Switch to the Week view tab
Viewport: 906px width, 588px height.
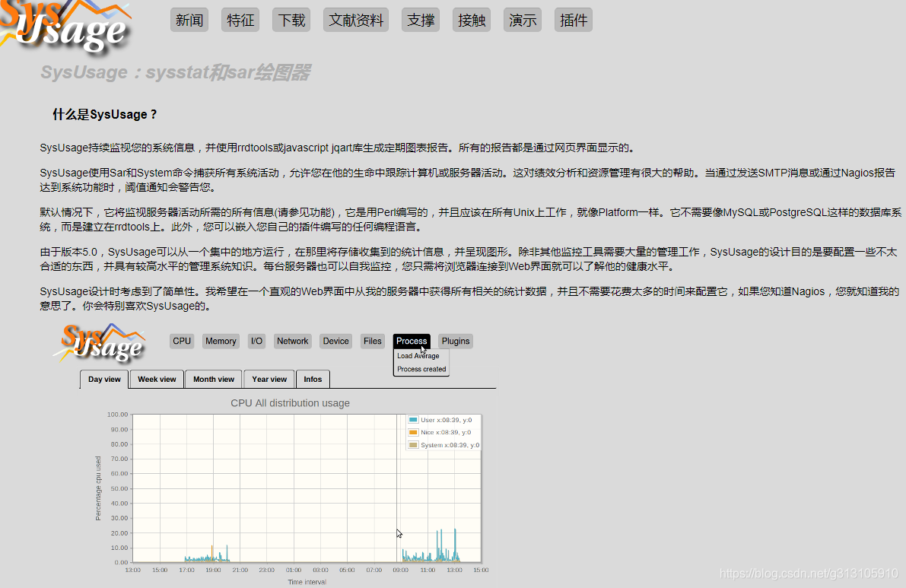[157, 380]
